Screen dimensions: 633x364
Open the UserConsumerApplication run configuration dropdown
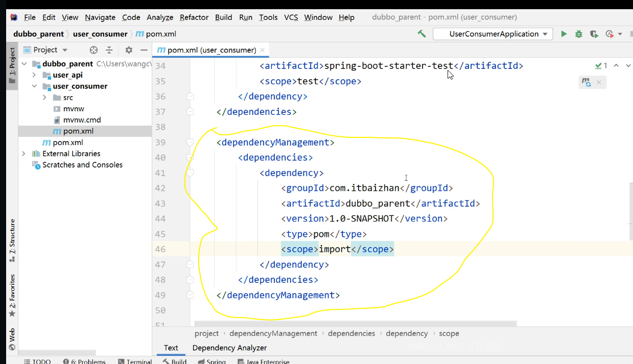[x=493, y=34]
